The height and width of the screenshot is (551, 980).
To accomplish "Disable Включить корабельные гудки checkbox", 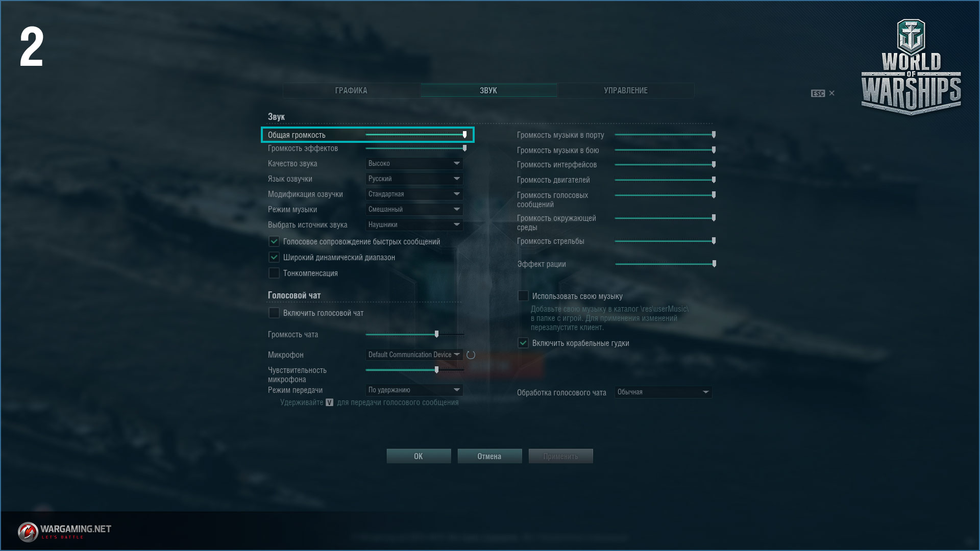I will point(523,343).
